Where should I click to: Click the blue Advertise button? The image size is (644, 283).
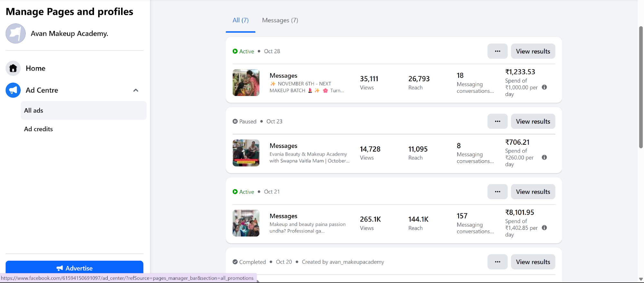[x=74, y=268]
